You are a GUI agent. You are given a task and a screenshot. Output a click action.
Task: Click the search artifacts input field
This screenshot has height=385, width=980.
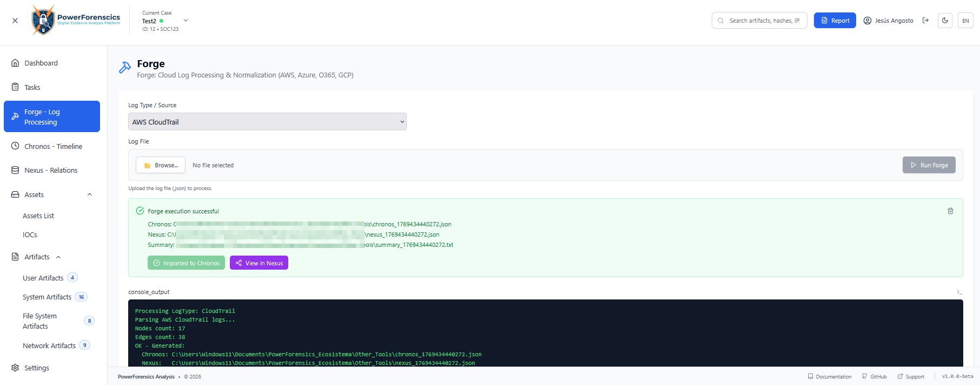(759, 21)
